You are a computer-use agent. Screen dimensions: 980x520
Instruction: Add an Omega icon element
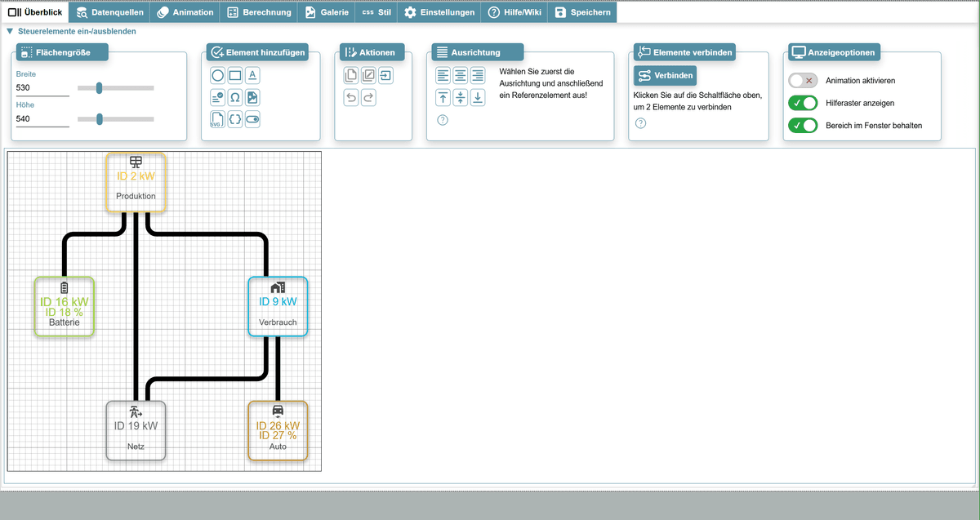pos(235,97)
